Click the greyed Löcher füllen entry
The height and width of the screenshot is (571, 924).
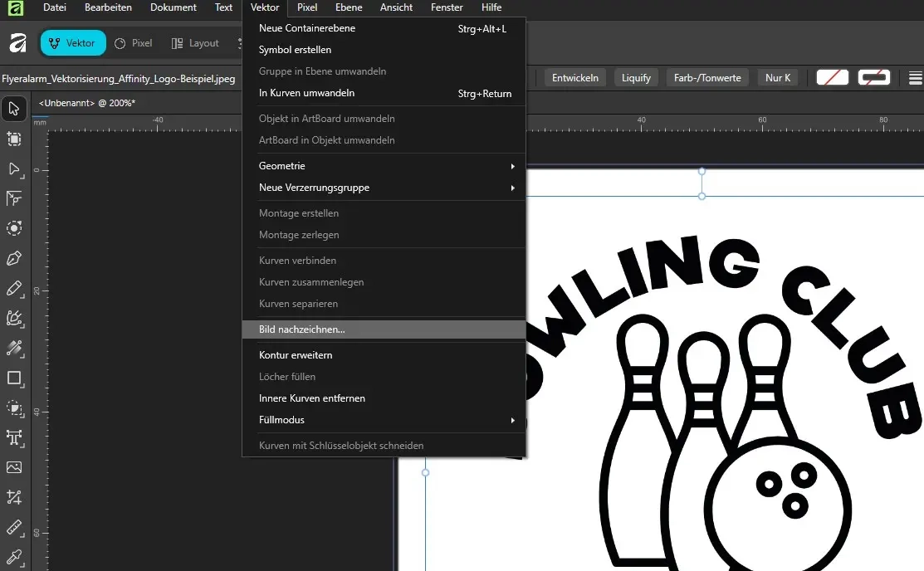click(384, 377)
